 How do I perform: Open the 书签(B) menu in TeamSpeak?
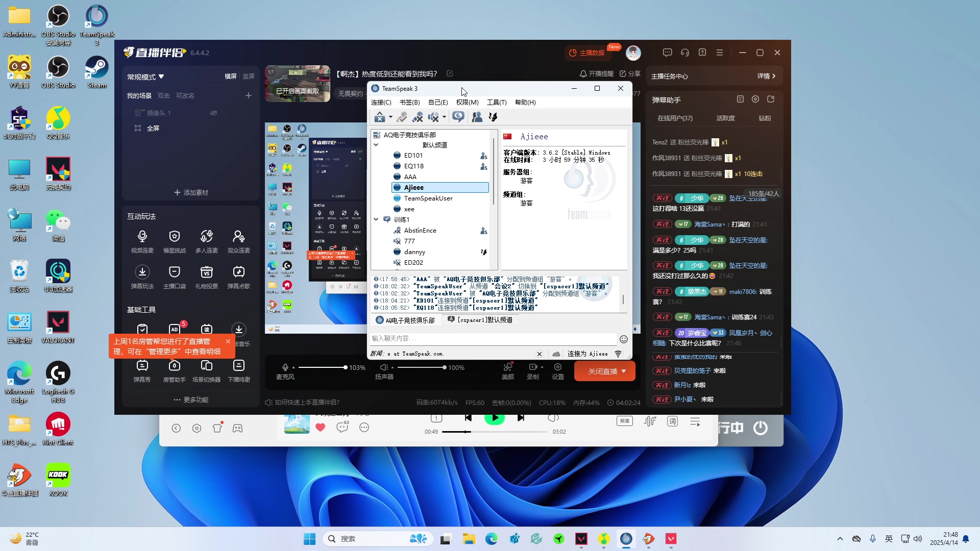pyautogui.click(x=409, y=103)
